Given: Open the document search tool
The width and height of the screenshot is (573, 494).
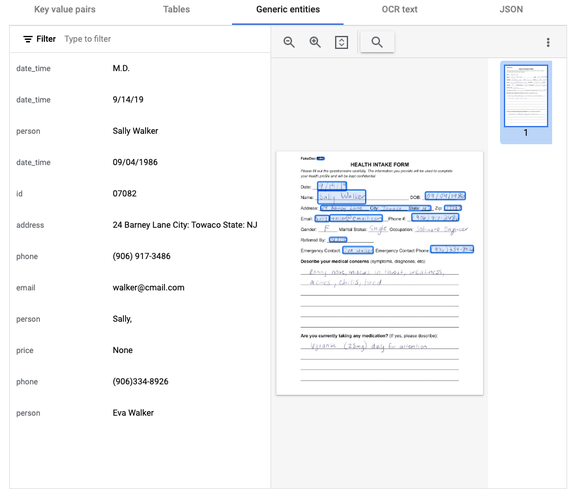Looking at the screenshot, I should coord(377,42).
